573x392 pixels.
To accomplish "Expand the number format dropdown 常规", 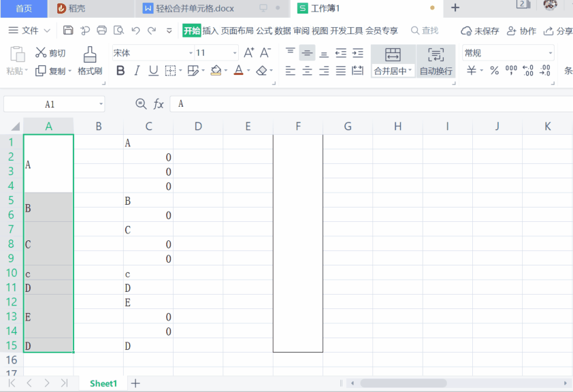I will (x=550, y=53).
